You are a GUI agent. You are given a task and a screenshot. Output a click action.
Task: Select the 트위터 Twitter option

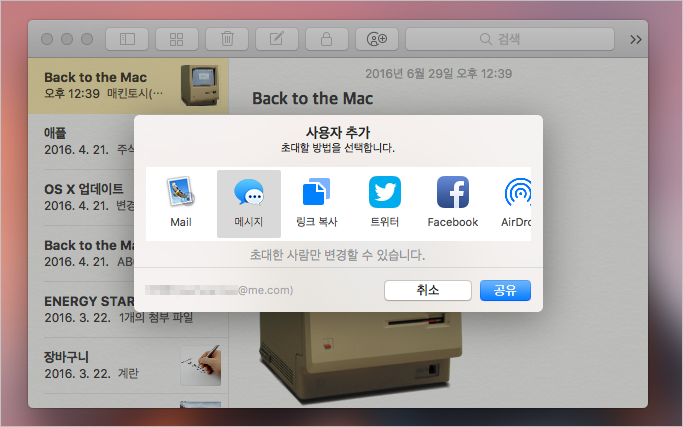click(385, 203)
